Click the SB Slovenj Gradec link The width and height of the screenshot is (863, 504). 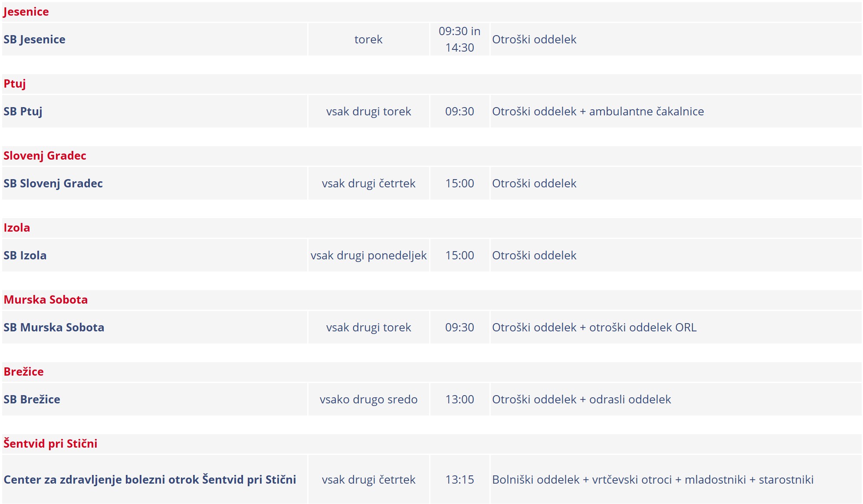(53, 183)
